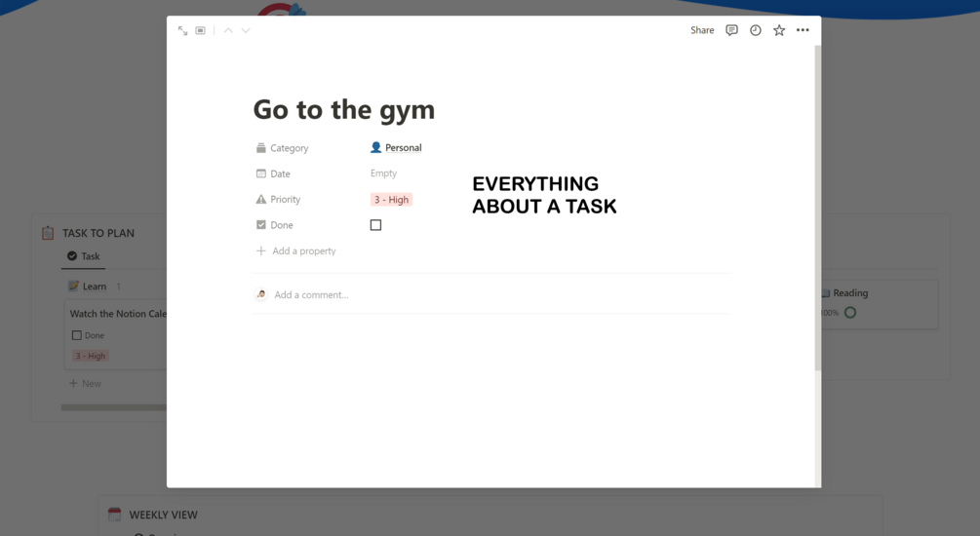Click the user avatar near comment
The image size is (980, 536).
[x=260, y=294]
